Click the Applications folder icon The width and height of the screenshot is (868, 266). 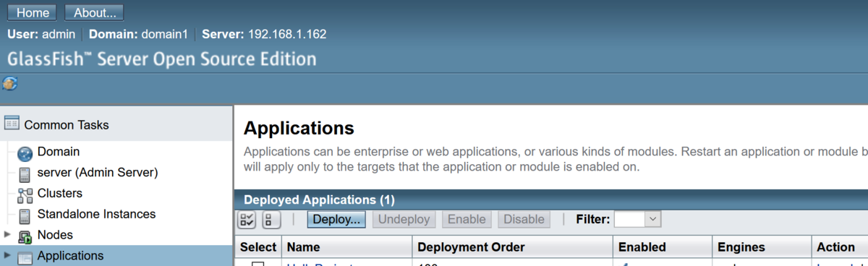pos(25,257)
